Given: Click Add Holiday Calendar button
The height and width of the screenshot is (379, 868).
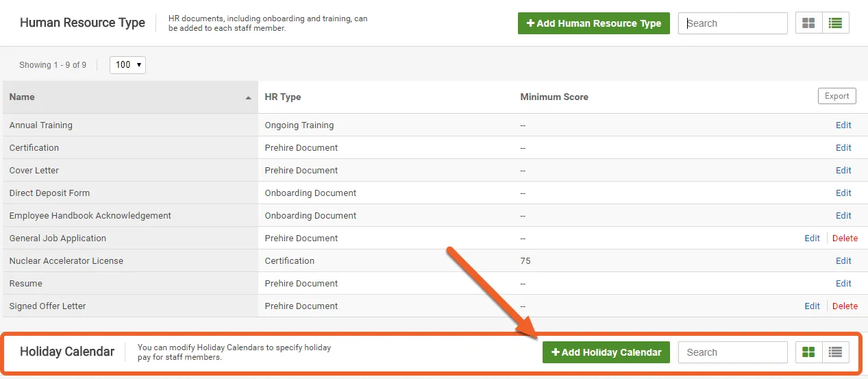Looking at the screenshot, I should 606,352.
